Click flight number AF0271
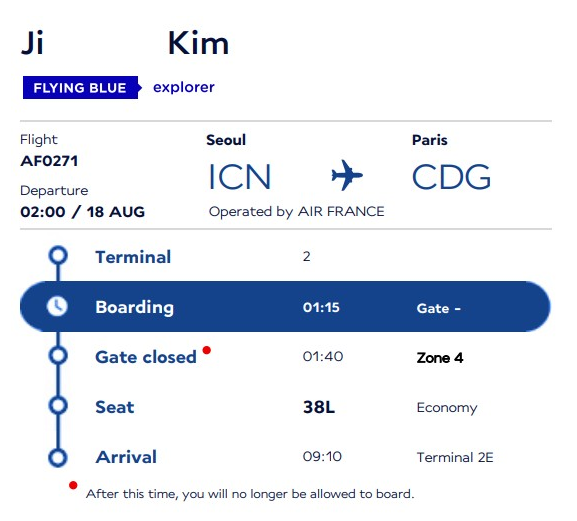Viewport: 577px width, 521px height. 49,161
